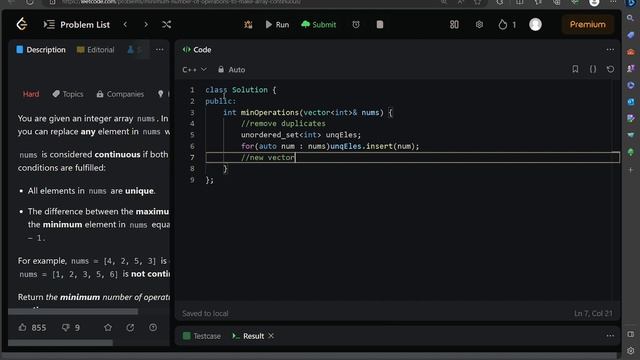Open Code panel more options ellipsis
The height and width of the screenshot is (360, 640).
[610, 50]
